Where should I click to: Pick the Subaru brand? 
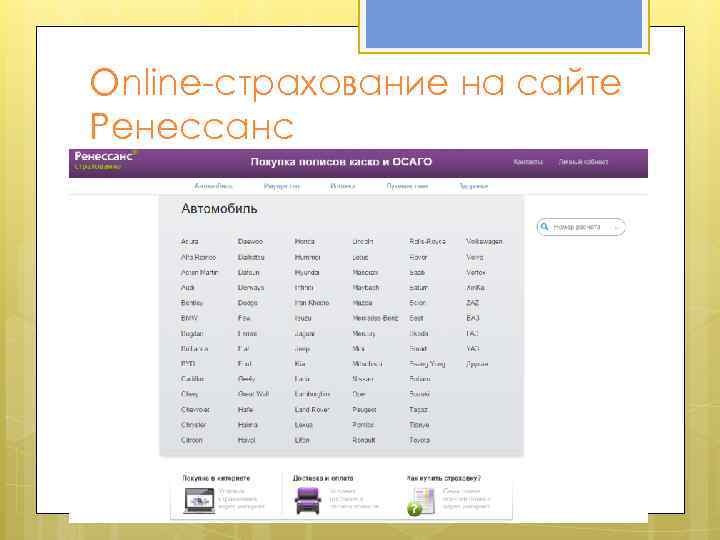pos(420,379)
